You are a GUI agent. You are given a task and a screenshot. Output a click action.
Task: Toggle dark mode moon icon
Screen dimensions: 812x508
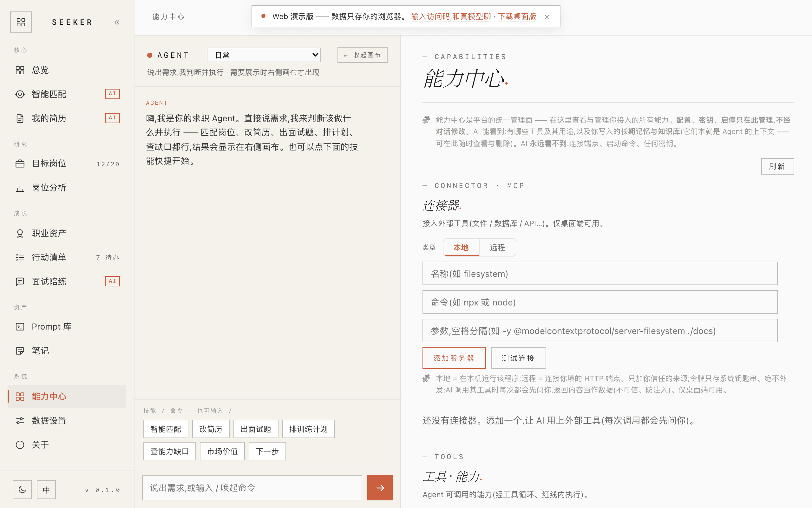[x=22, y=490]
